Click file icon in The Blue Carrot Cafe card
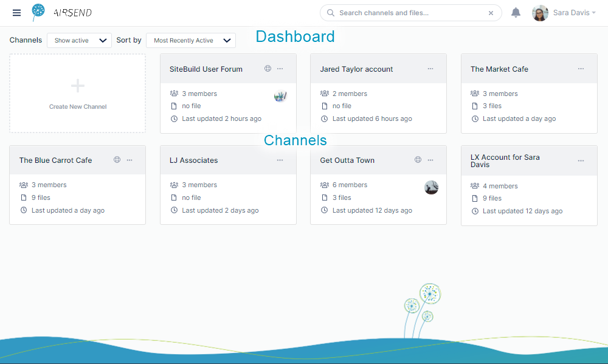The height and width of the screenshot is (364, 608). (x=24, y=197)
